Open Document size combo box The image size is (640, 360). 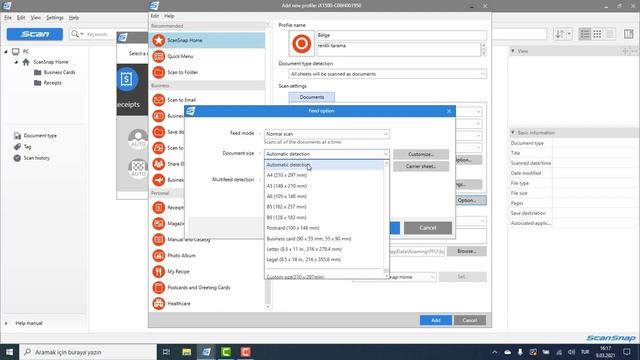[327, 154]
